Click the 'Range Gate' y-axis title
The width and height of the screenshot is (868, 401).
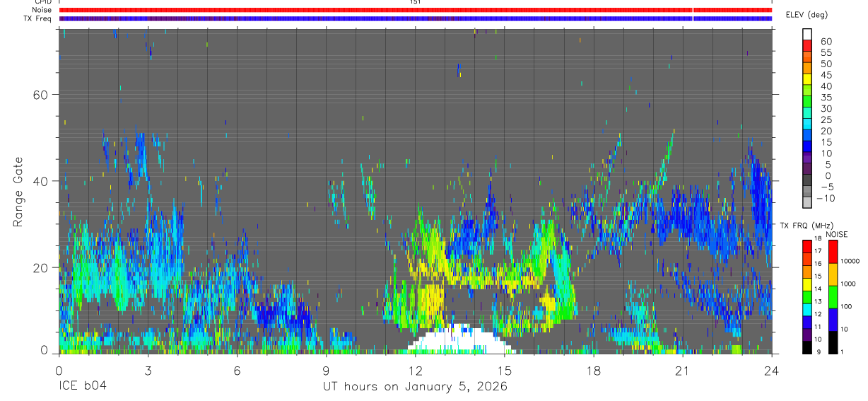tap(18, 192)
